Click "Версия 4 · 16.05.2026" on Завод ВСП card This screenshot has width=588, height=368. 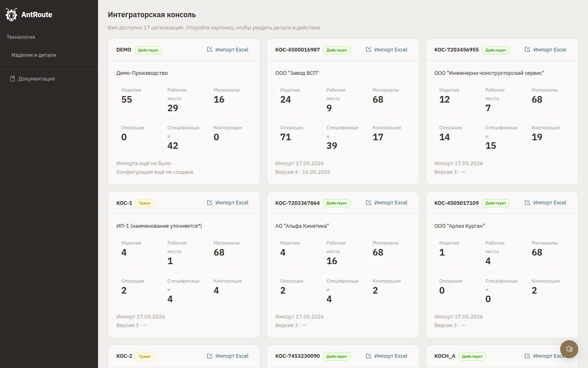(x=303, y=172)
